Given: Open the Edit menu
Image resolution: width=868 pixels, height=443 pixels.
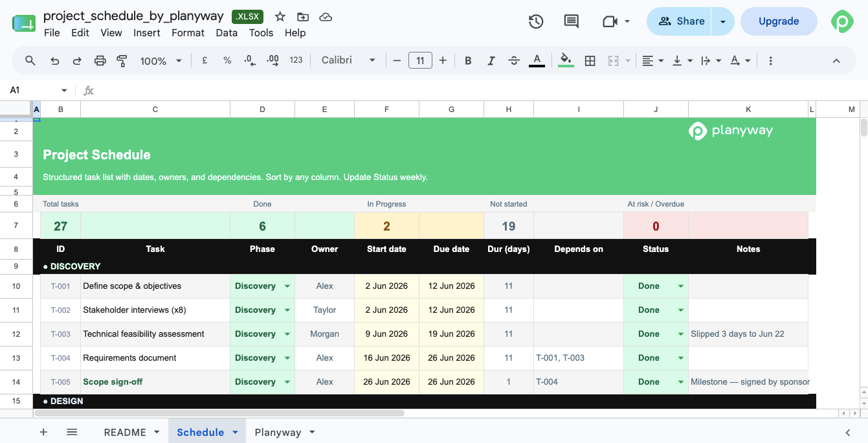Looking at the screenshot, I should (80, 32).
